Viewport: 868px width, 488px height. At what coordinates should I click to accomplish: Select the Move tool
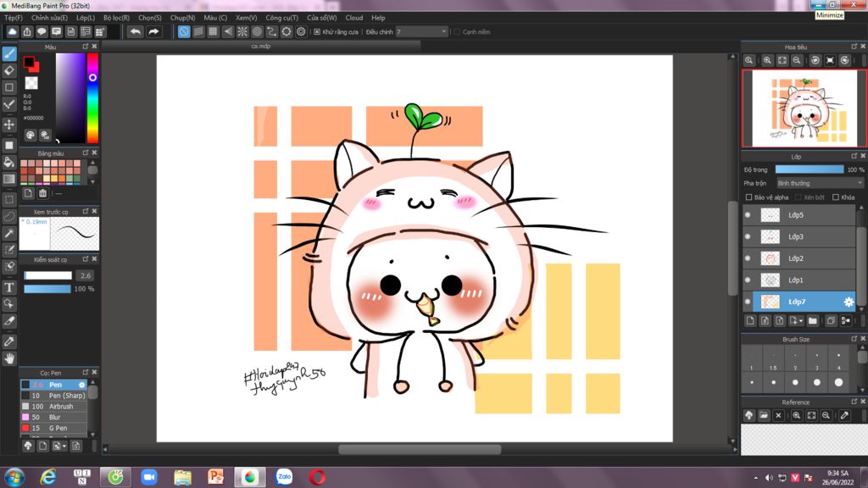tap(9, 125)
